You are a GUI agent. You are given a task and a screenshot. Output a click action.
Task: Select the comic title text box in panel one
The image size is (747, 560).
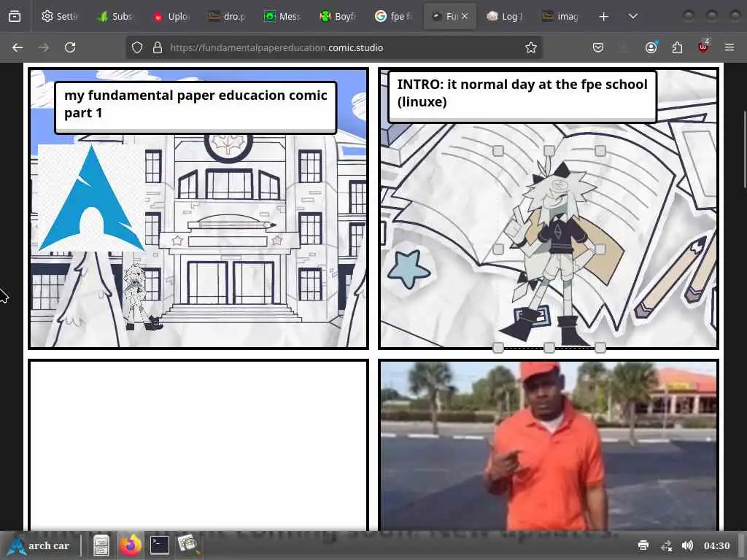pos(196,108)
